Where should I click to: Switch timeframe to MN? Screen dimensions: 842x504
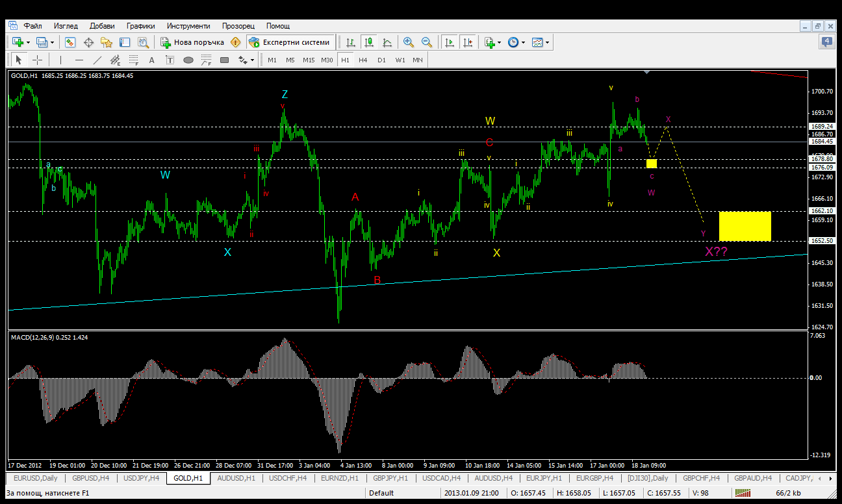(x=418, y=60)
